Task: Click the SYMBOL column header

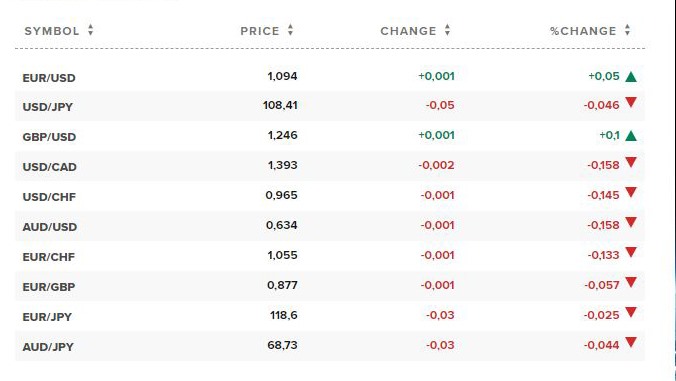Action: pos(52,31)
